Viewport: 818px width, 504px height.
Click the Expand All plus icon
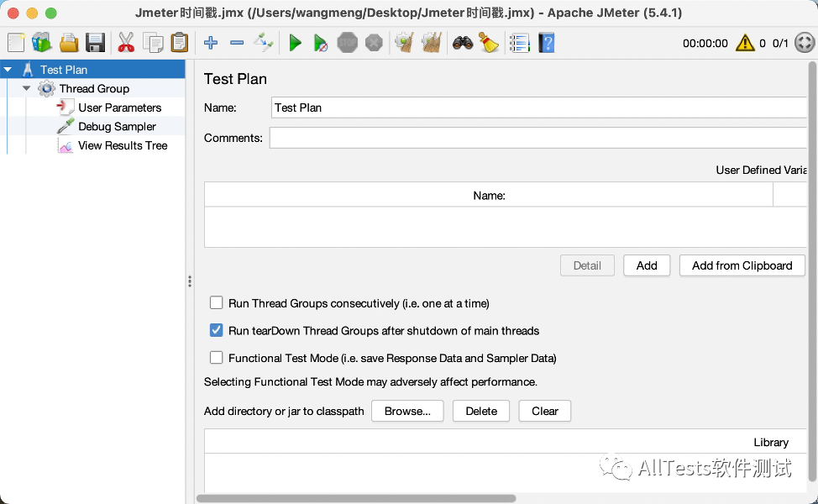click(211, 43)
